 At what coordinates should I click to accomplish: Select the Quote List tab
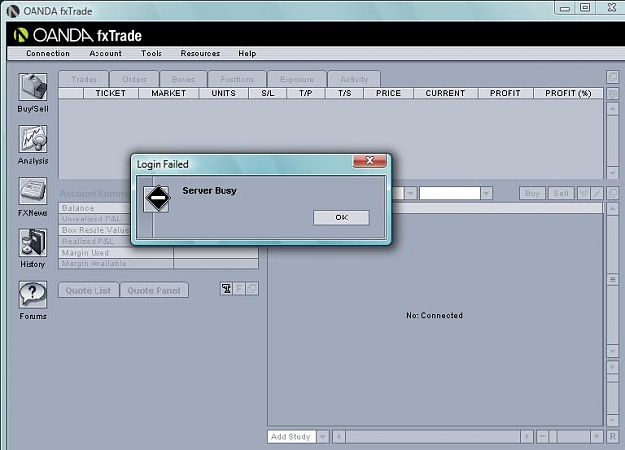[x=88, y=291]
